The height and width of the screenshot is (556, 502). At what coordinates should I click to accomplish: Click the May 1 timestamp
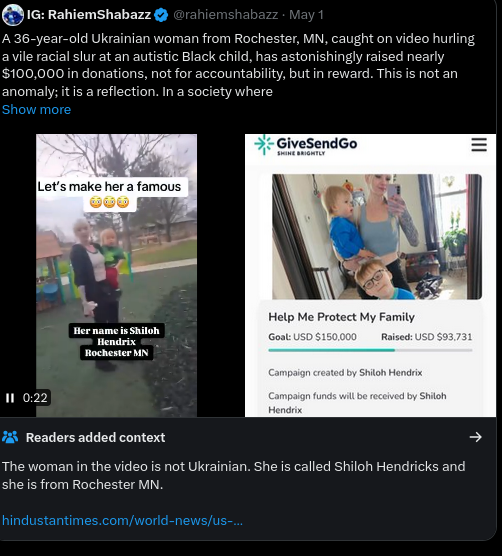click(x=306, y=15)
